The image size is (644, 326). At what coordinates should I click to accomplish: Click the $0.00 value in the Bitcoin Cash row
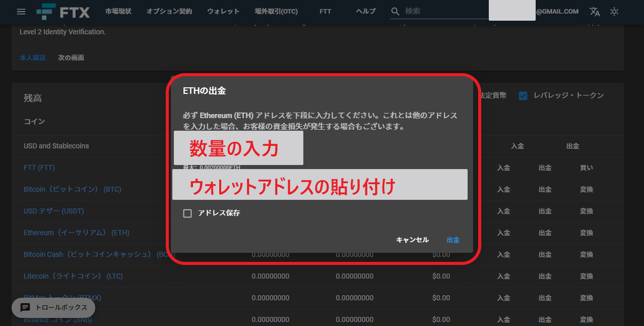tap(441, 254)
